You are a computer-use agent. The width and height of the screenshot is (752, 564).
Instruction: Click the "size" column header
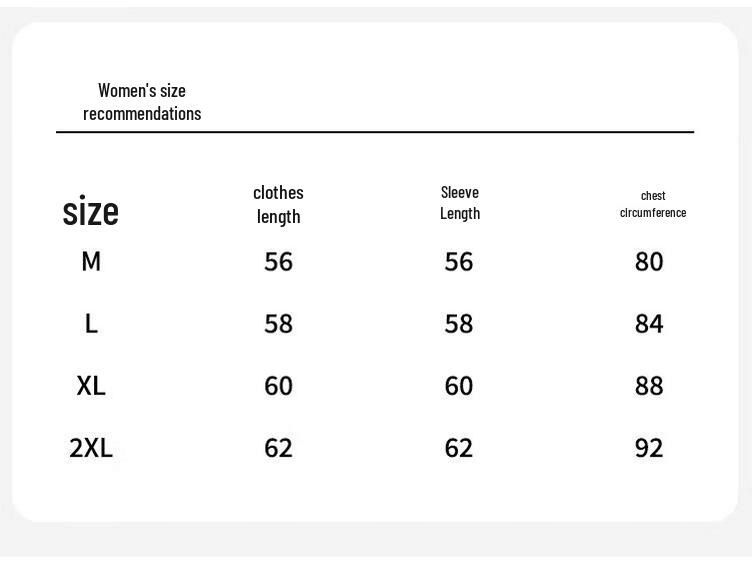coord(90,211)
